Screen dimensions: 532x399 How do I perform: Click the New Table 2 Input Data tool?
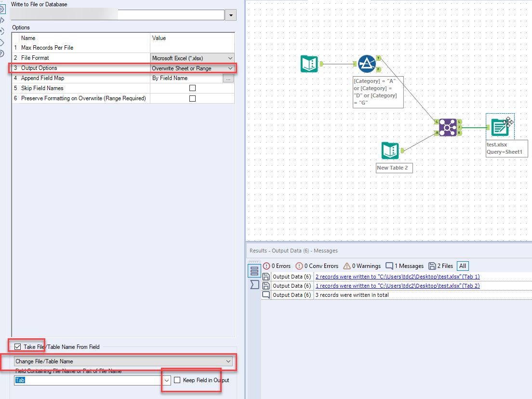pos(389,150)
